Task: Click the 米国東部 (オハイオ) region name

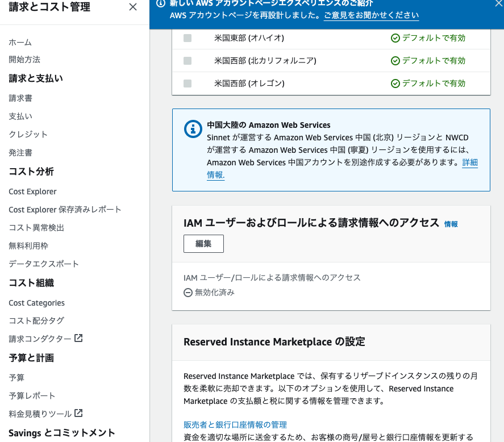Action: pyautogui.click(x=249, y=38)
